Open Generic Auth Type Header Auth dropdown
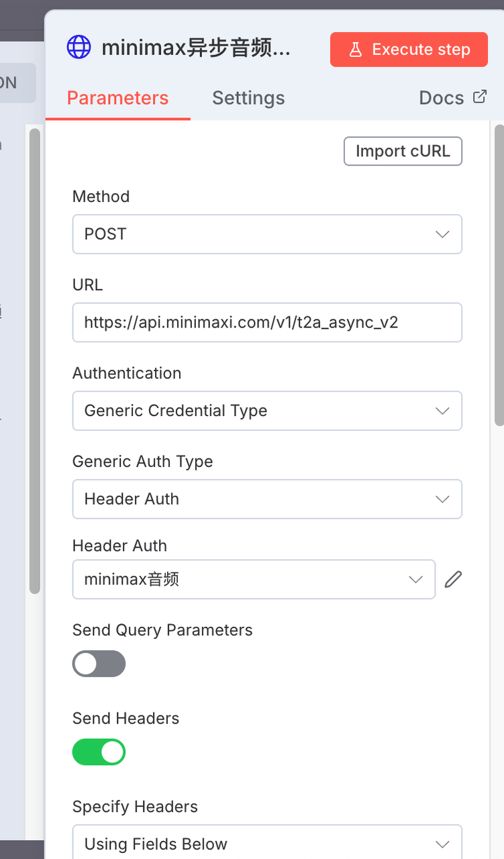 (267, 499)
